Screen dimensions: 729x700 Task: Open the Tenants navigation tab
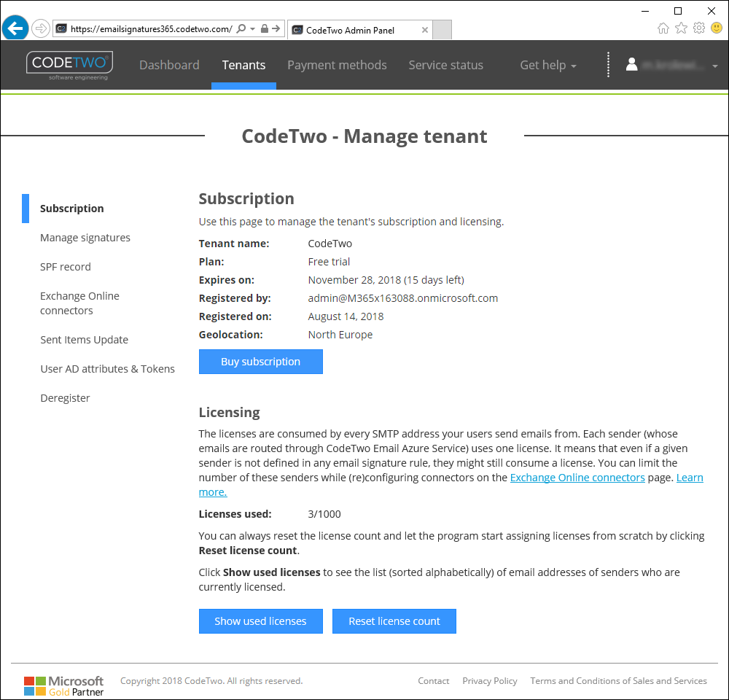(243, 65)
